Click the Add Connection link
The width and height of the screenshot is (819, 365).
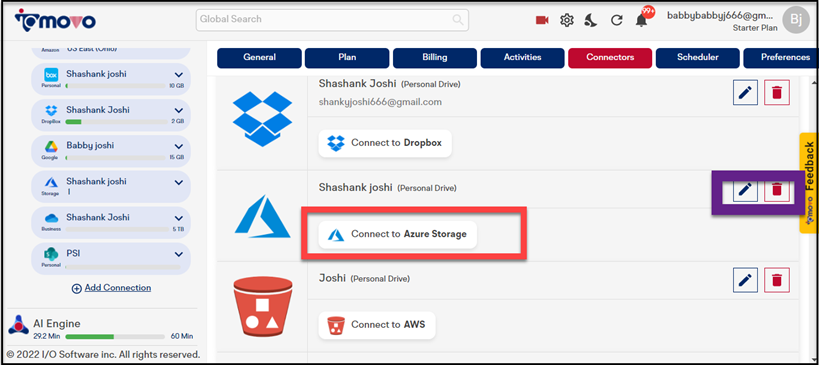pos(111,288)
